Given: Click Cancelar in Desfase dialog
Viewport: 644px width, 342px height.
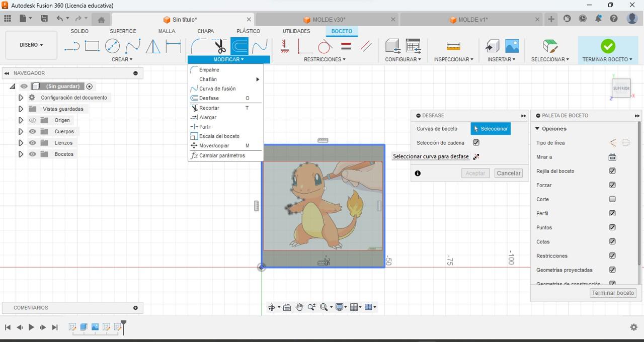Looking at the screenshot, I should pos(509,173).
